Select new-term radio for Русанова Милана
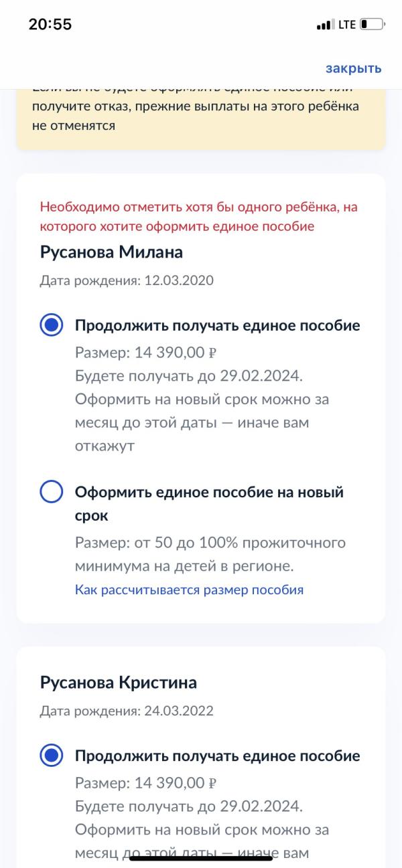402x868 pixels. (52, 493)
